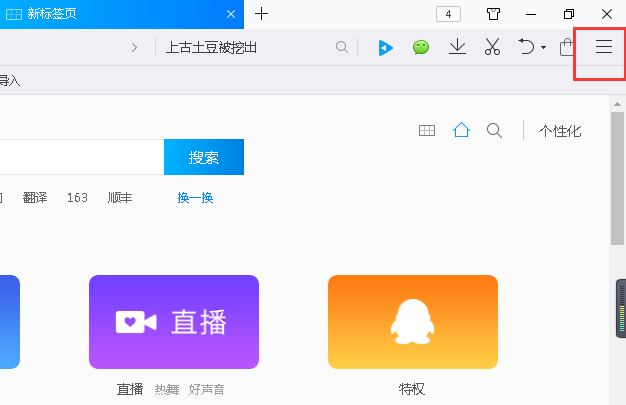Click the page search magnifier icon
The image size is (626, 405).
pyautogui.click(x=494, y=131)
